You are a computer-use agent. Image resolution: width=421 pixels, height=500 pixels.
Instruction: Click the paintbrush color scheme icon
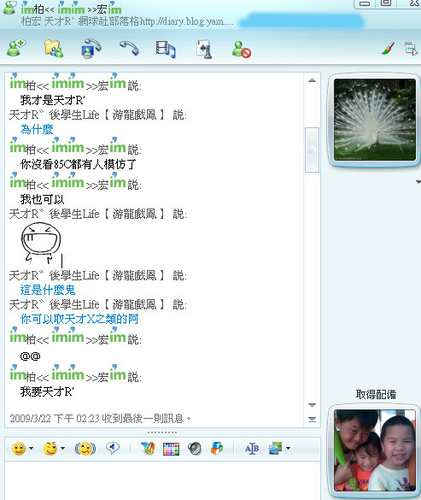pyautogui.click(x=388, y=49)
